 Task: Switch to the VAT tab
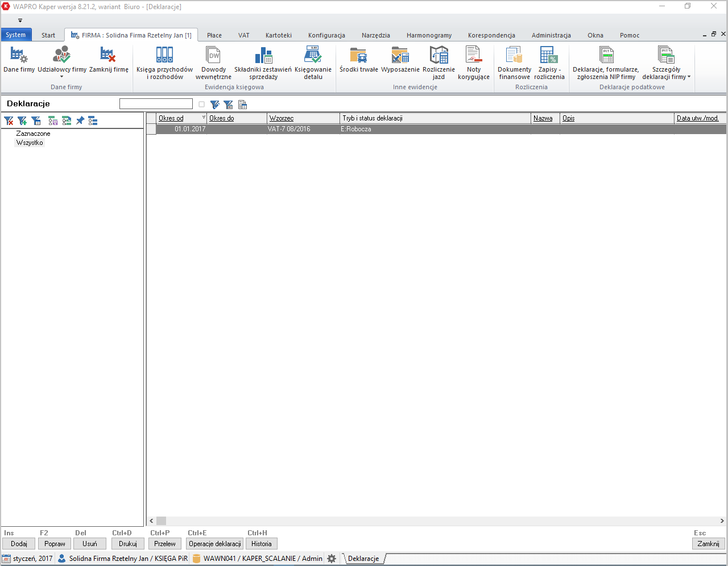tap(244, 35)
